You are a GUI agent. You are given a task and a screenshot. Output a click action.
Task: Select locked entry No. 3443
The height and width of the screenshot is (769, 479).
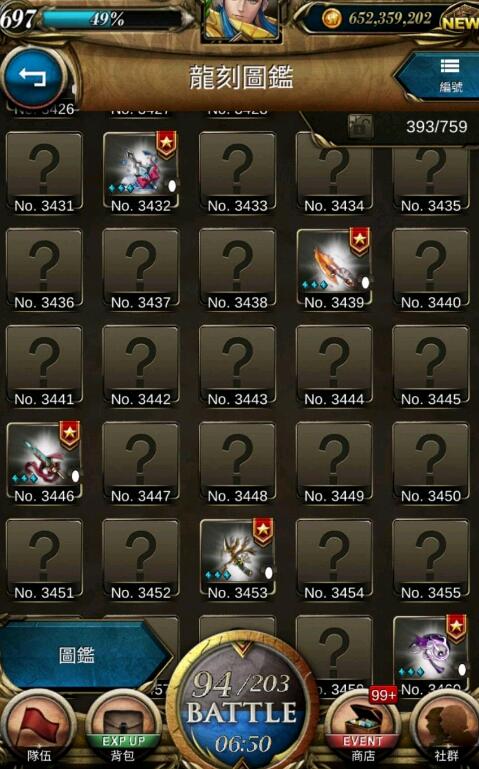[x=237, y=365]
